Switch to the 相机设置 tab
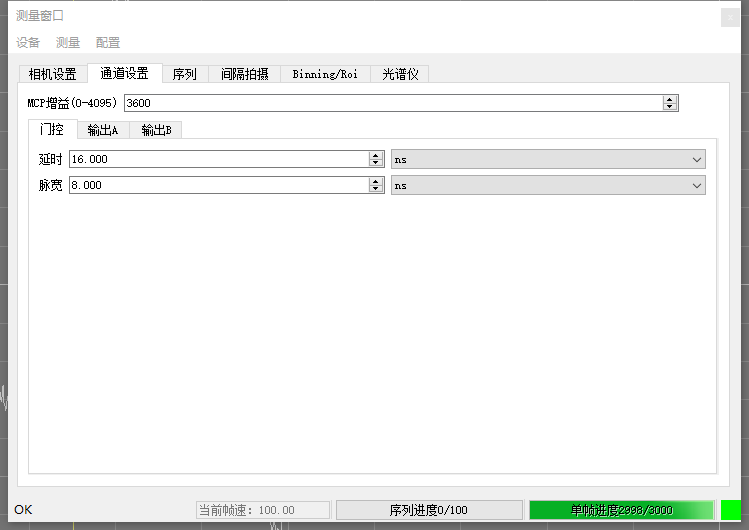749x530 pixels. [52, 74]
